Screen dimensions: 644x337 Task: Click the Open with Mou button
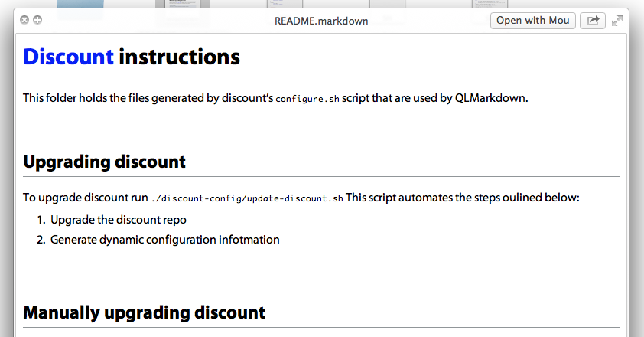tap(532, 21)
